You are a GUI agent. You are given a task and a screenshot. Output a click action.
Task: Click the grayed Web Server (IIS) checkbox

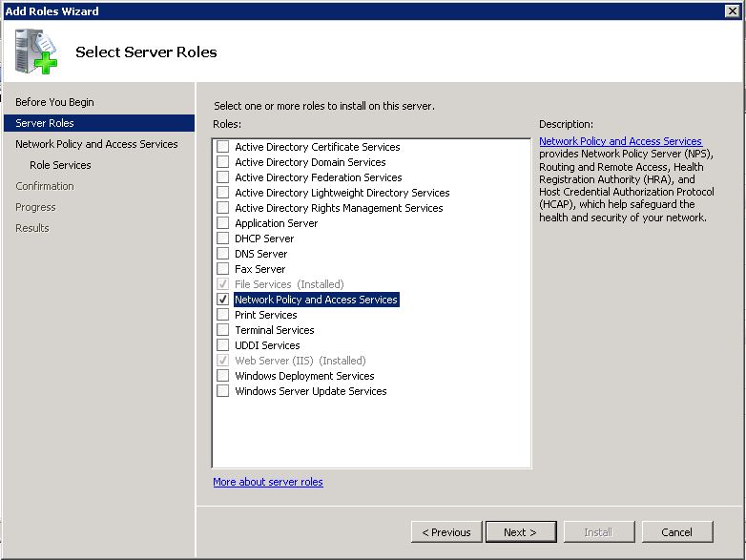pos(222,361)
